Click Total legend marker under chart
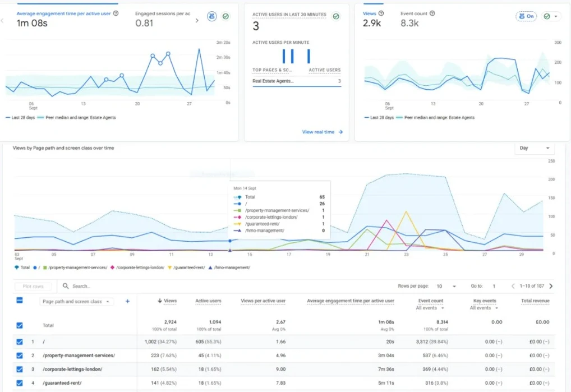 (x=17, y=268)
